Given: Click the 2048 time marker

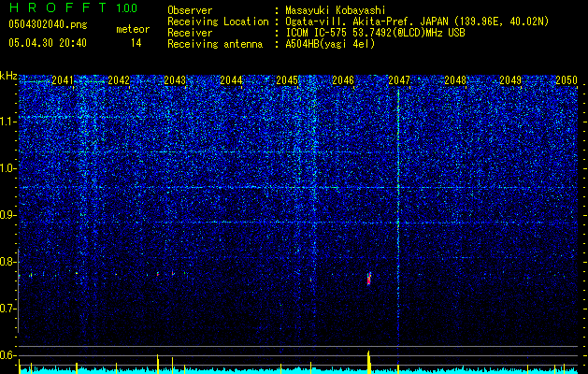Looking at the screenshot, I should (x=455, y=80).
